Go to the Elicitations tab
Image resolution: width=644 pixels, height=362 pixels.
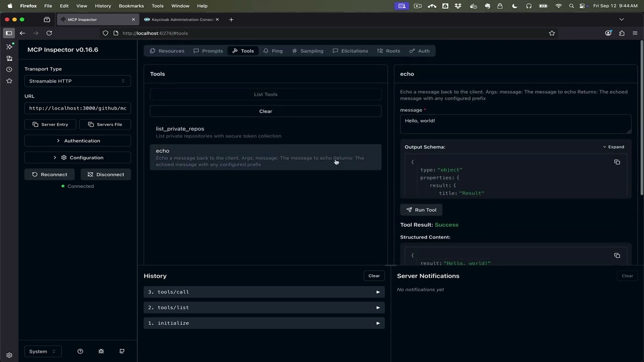tap(350, 51)
